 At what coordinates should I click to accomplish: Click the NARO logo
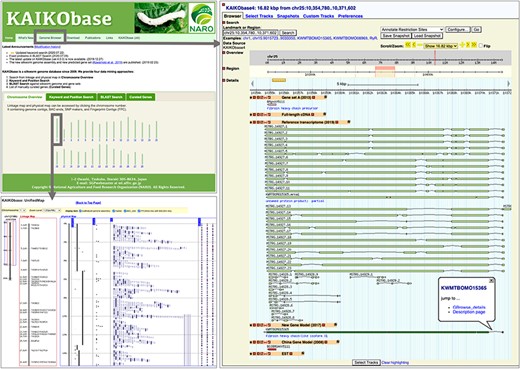tap(201, 18)
